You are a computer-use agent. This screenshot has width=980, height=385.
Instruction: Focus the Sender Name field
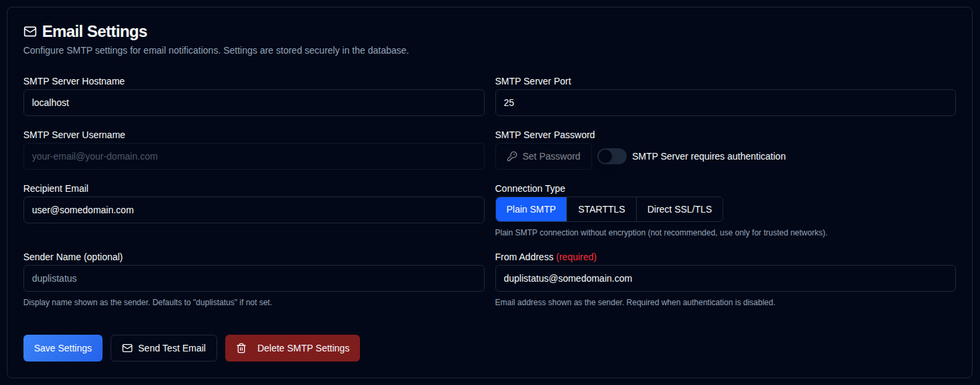(x=253, y=278)
